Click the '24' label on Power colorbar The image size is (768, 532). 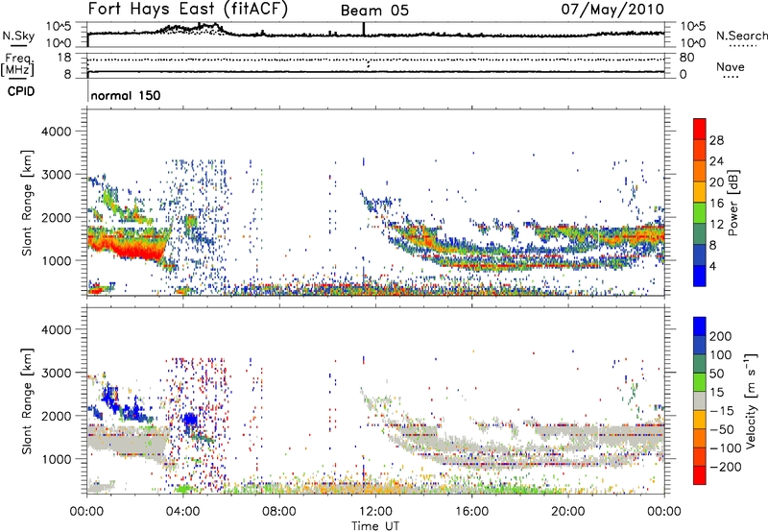click(716, 161)
